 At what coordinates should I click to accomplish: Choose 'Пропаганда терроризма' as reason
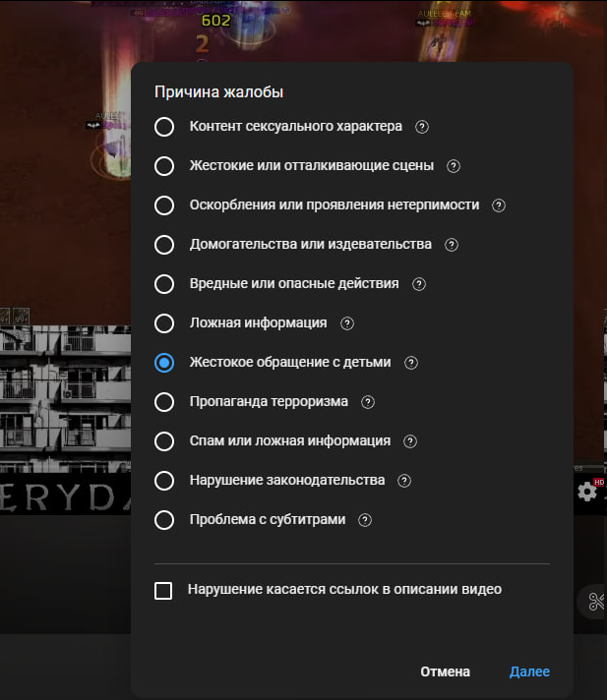pos(164,402)
